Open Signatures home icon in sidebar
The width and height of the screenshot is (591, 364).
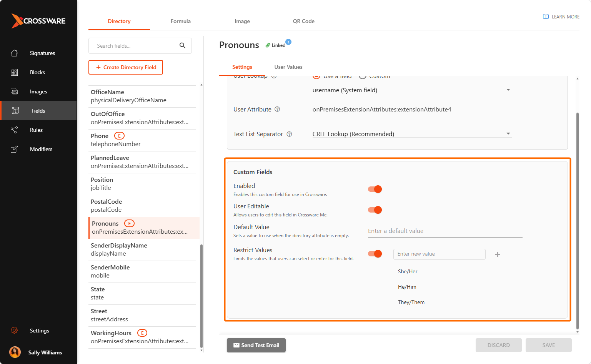point(14,53)
